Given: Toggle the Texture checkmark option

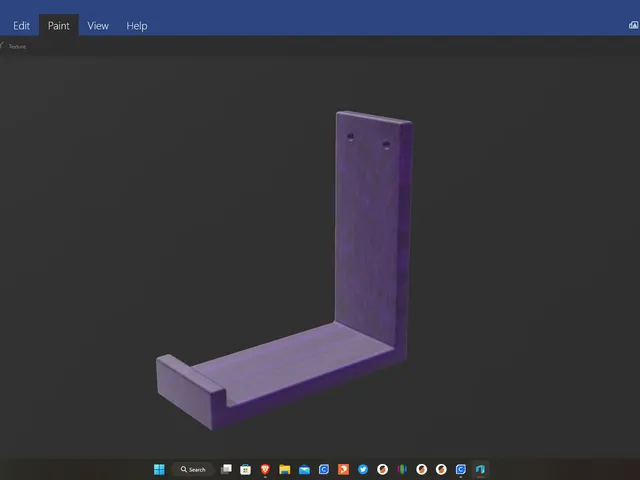Looking at the screenshot, I should (13, 46).
